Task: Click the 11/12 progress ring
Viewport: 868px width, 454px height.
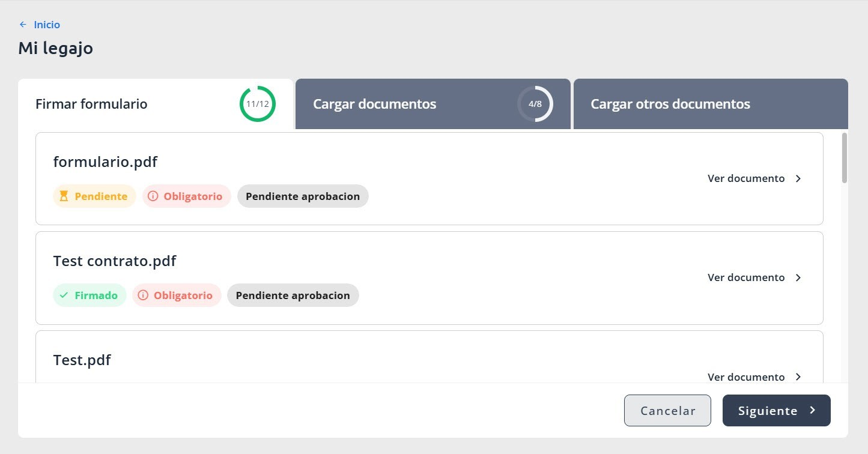Action: (258, 104)
